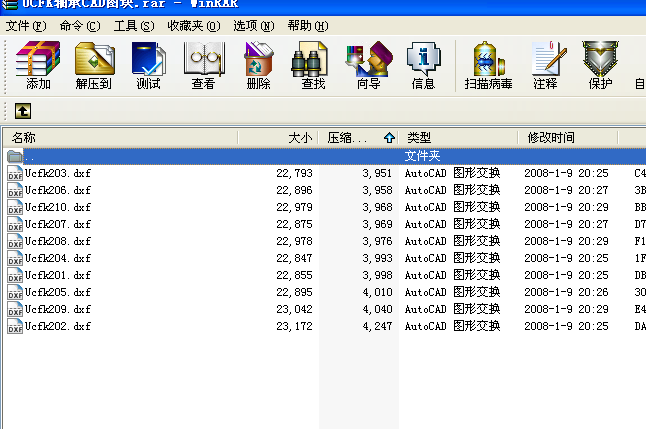Image resolution: width=646 pixels, height=429 pixels.
Task: Click the DXF icon of Ucfk202.dxf
Action: point(15,326)
